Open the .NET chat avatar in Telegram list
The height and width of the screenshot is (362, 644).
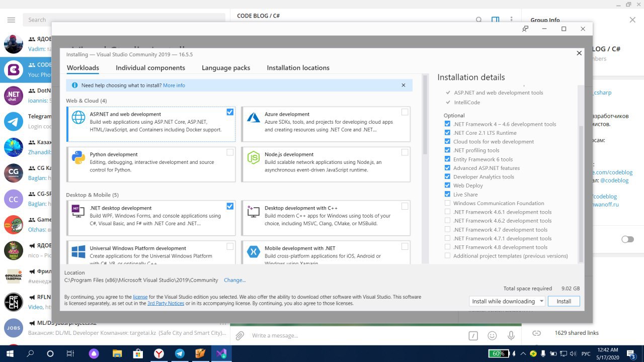point(14,96)
